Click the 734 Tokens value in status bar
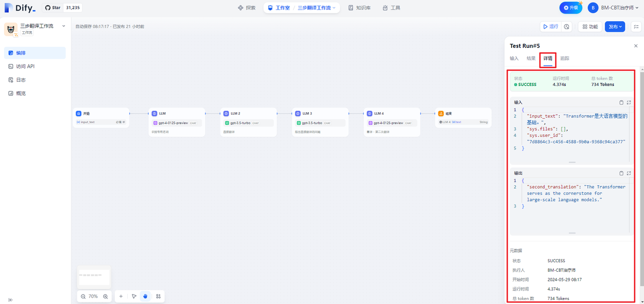The height and width of the screenshot is (304, 644). click(603, 85)
